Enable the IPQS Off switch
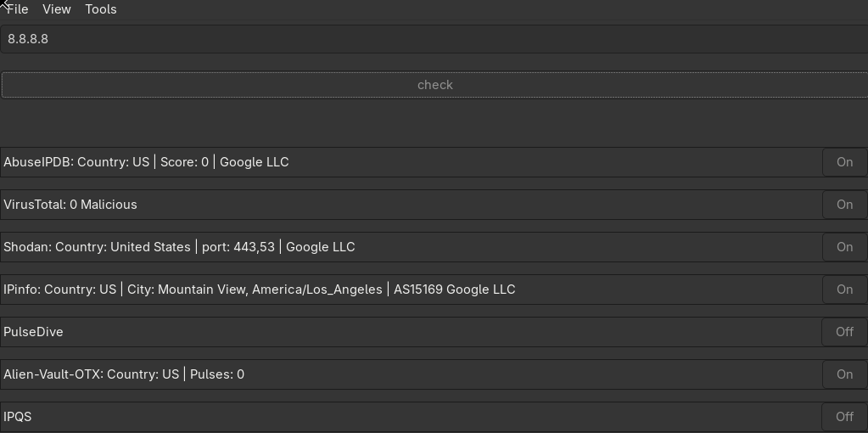 pyautogui.click(x=844, y=417)
